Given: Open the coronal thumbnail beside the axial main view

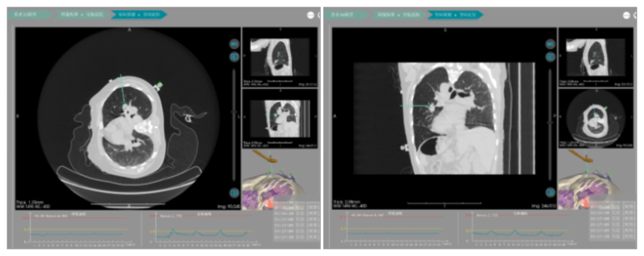Looking at the screenshot, I should [x=280, y=118].
